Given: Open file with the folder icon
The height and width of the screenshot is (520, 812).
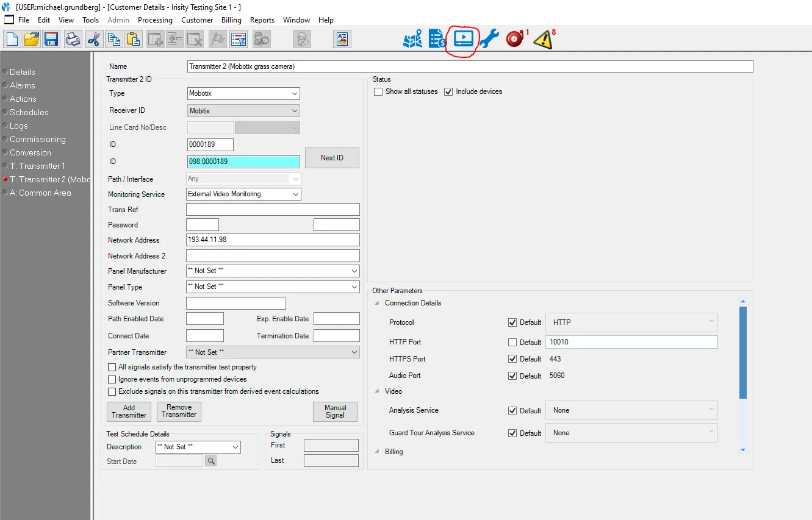Looking at the screenshot, I should pyautogui.click(x=32, y=40).
